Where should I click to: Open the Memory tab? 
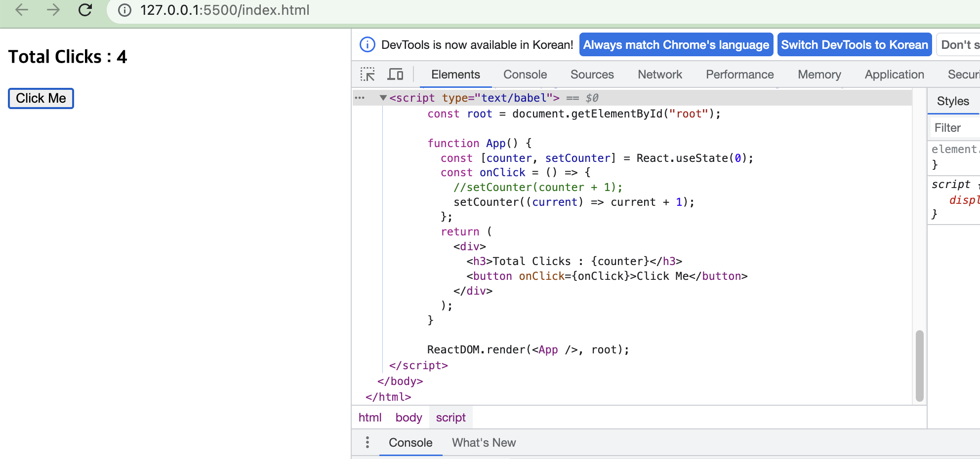pos(819,75)
